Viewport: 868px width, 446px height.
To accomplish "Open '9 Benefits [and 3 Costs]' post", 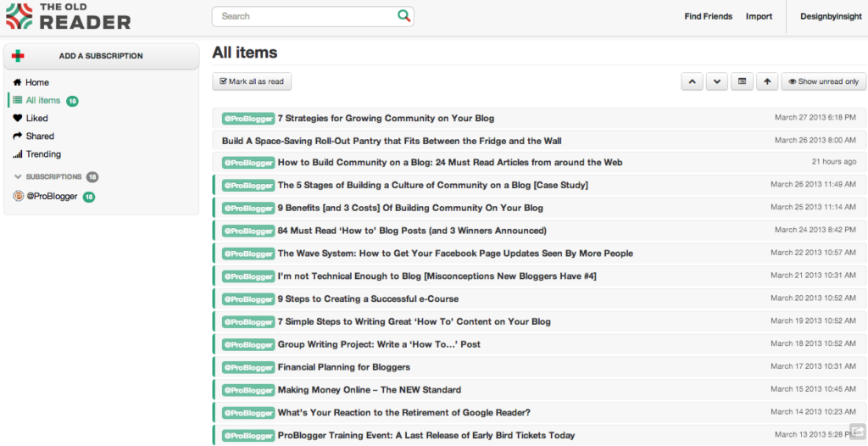I will click(x=410, y=208).
